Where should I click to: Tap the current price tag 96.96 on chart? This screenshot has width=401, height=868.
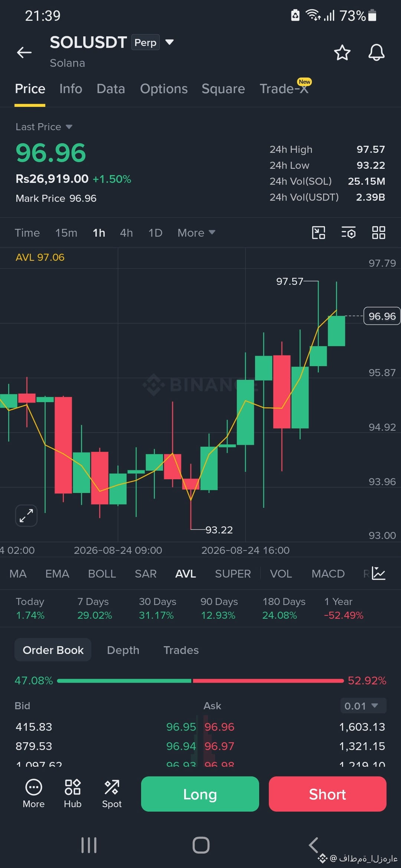382,316
